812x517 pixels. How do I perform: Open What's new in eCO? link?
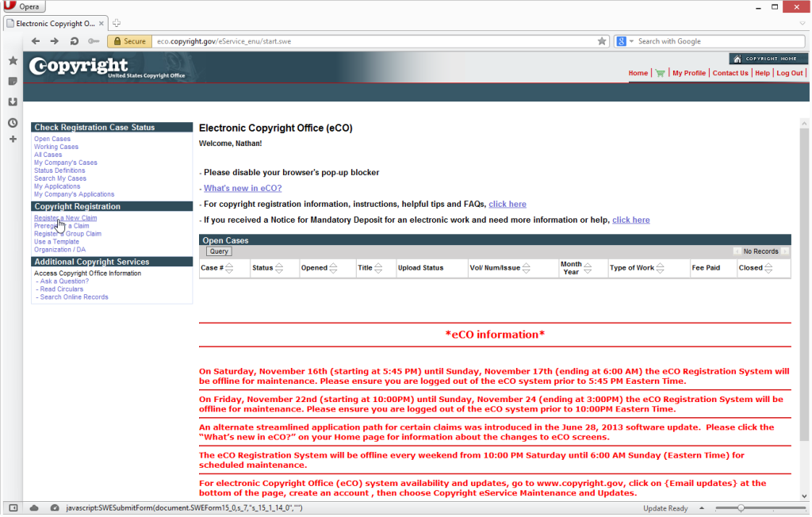[x=243, y=188]
